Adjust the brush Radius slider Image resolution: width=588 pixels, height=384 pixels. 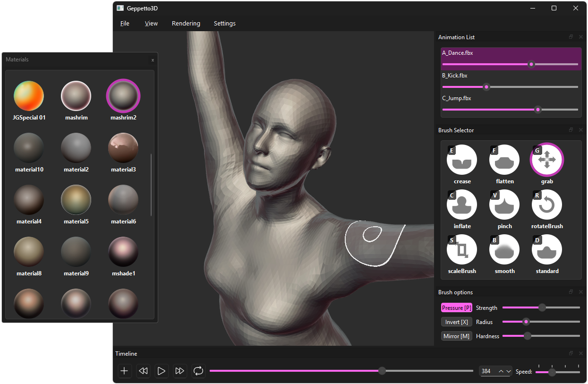pyautogui.click(x=541, y=322)
